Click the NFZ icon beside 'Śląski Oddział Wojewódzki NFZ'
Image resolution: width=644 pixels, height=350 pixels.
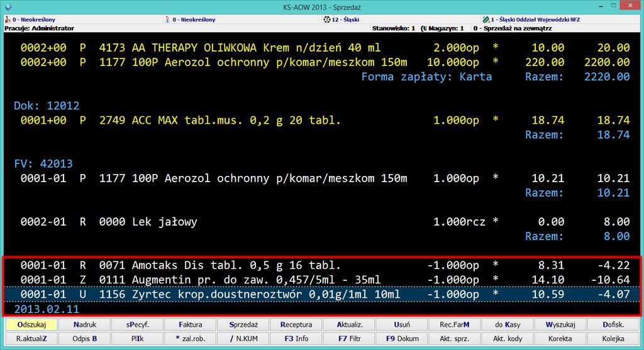tap(486, 19)
